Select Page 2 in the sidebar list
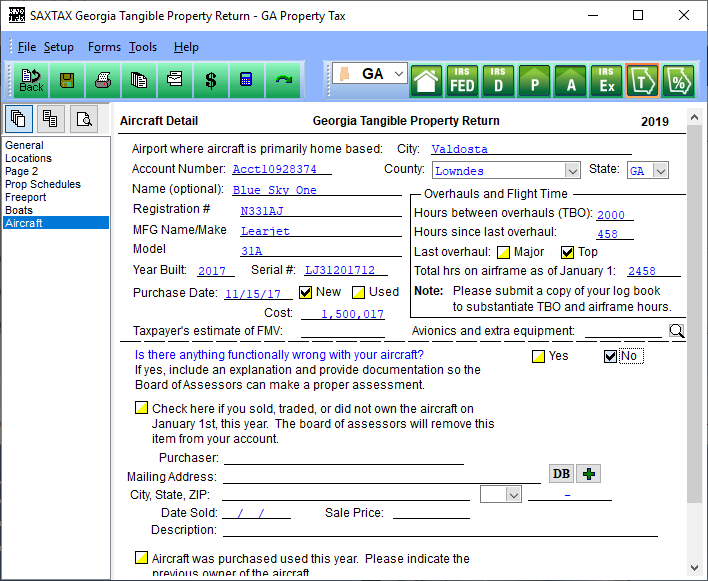This screenshot has height=581, width=708. tap(56, 172)
